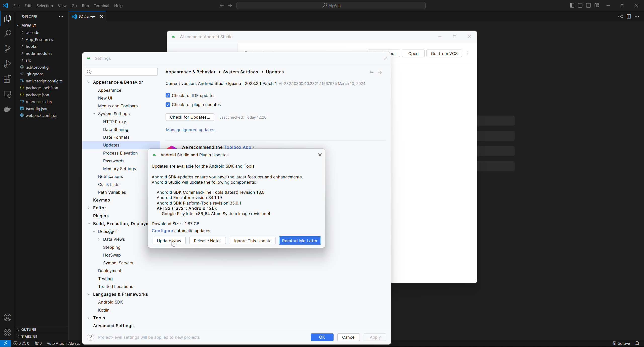Open Source Control panel icon
The width and height of the screenshot is (644, 347).
point(8,48)
